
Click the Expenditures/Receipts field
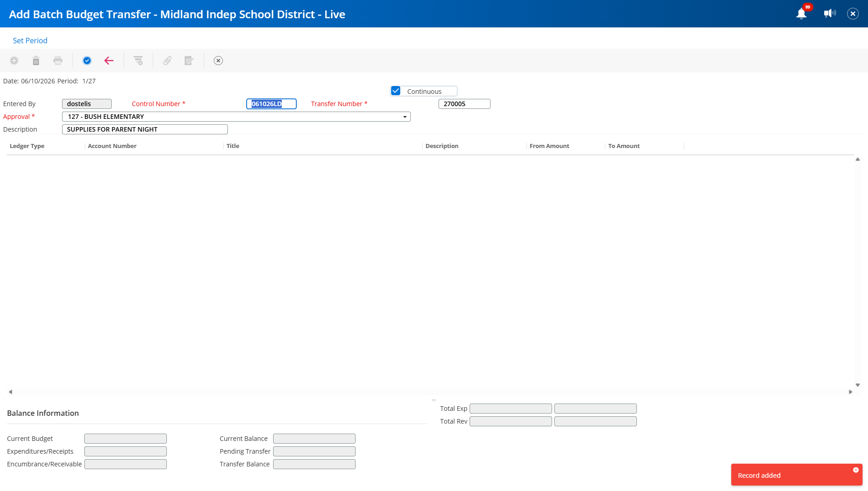click(125, 451)
